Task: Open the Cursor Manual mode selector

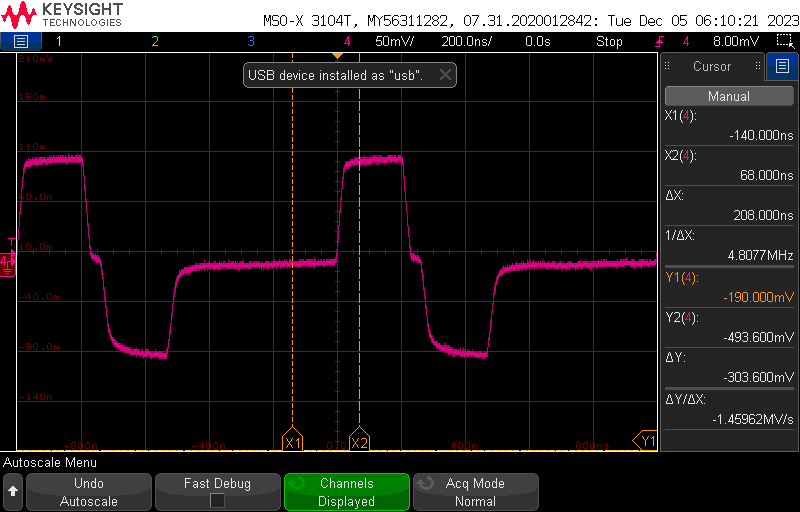Action: pyautogui.click(x=728, y=97)
